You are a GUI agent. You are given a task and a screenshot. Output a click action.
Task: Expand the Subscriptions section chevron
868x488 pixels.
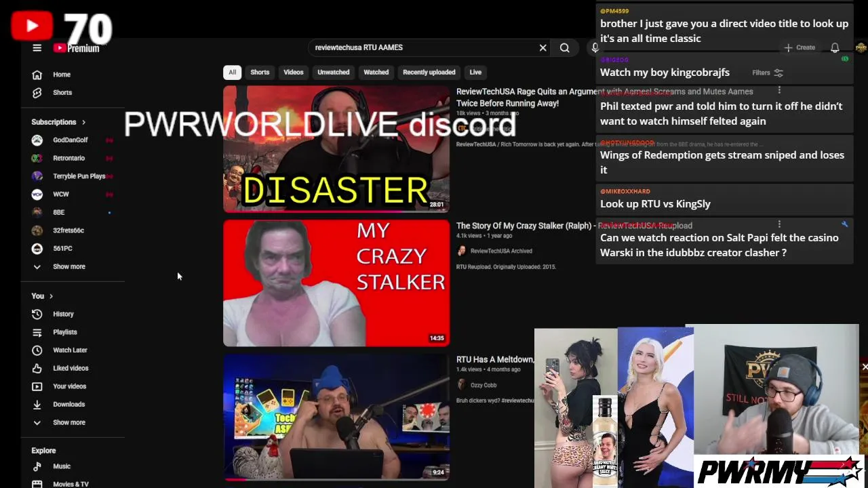pos(83,122)
